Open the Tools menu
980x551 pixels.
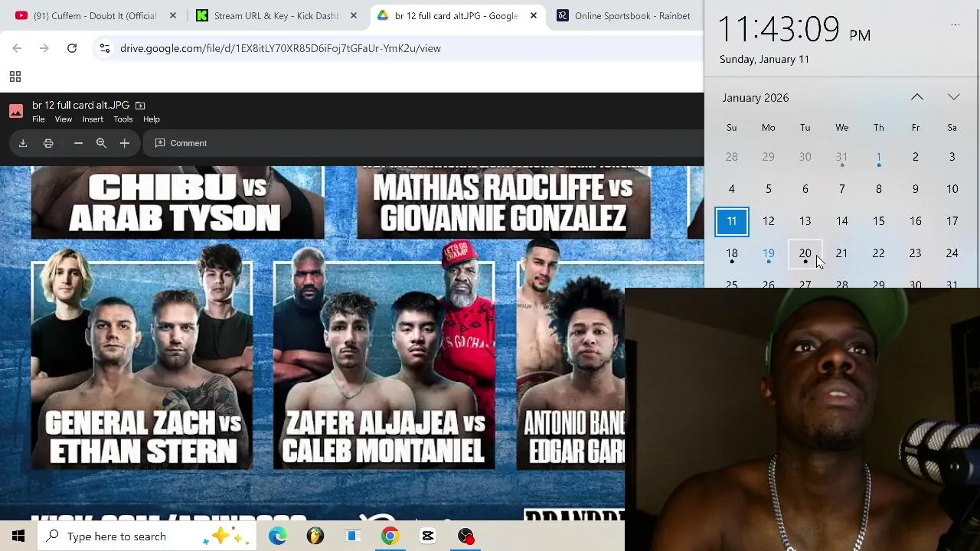(123, 119)
